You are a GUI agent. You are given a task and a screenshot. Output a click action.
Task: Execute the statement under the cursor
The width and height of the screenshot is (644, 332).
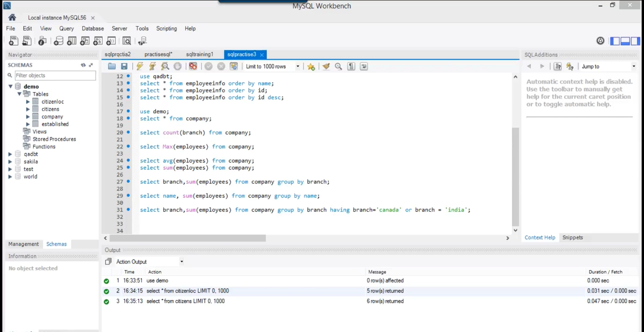coord(152,66)
